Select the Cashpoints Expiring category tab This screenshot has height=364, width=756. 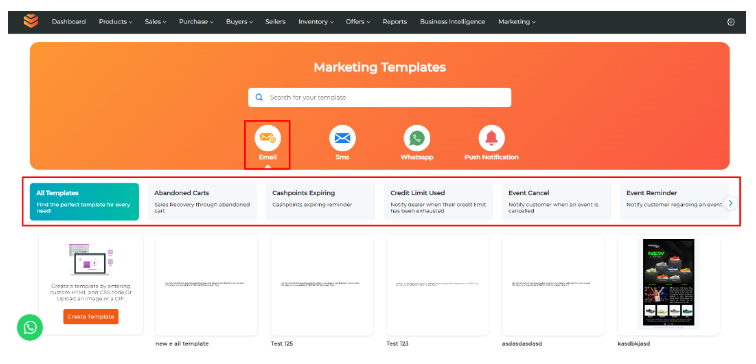320,202
